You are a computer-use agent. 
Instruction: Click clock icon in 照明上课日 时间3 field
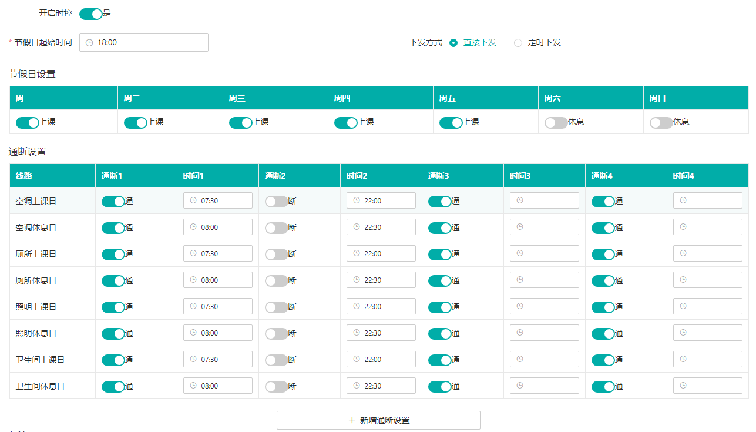[520, 306]
